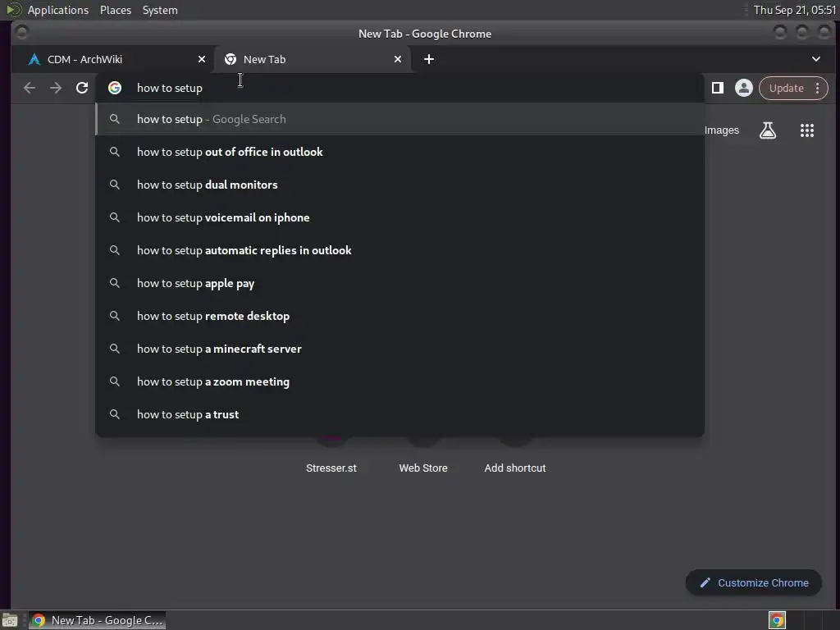Toggle the Chrome side panel icon

(x=717, y=88)
